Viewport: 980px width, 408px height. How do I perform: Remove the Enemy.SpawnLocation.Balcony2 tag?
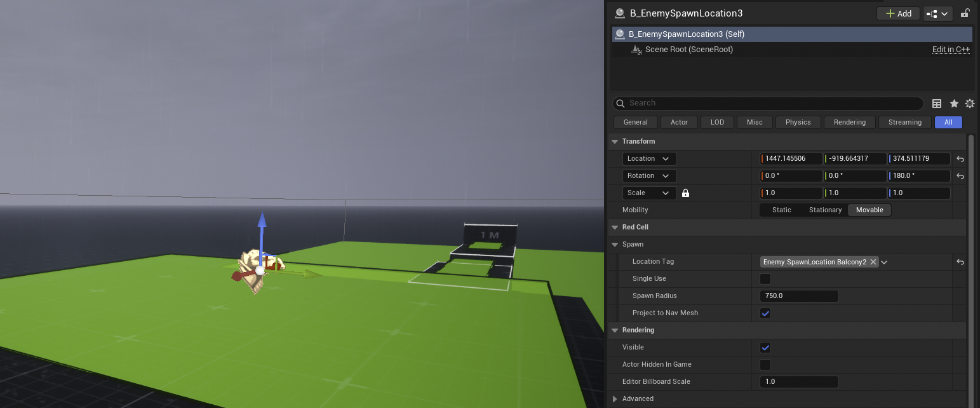pyautogui.click(x=873, y=262)
